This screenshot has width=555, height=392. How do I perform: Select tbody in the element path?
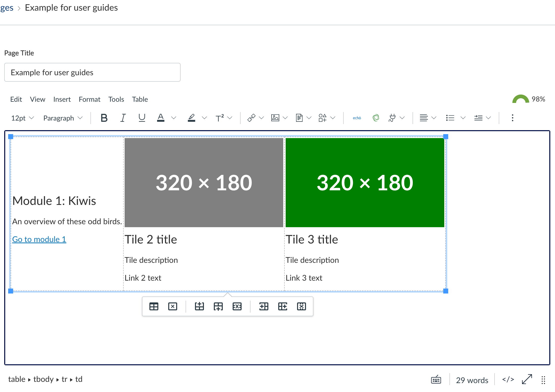(44, 379)
